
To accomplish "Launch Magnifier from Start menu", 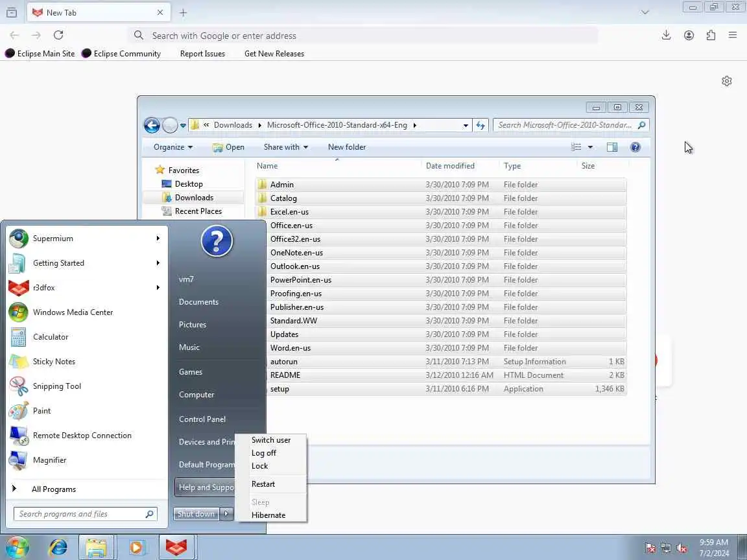I will (x=87, y=460).
